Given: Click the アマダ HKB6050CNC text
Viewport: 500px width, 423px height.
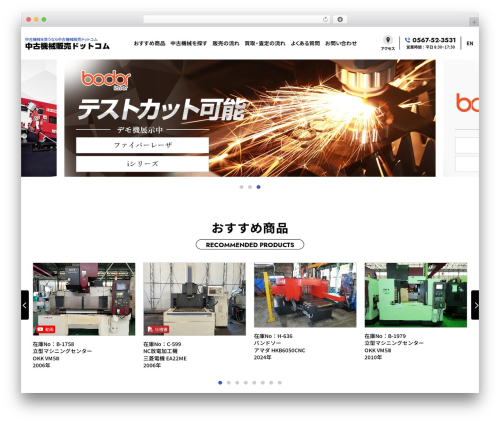Looking at the screenshot, I should [279, 351].
